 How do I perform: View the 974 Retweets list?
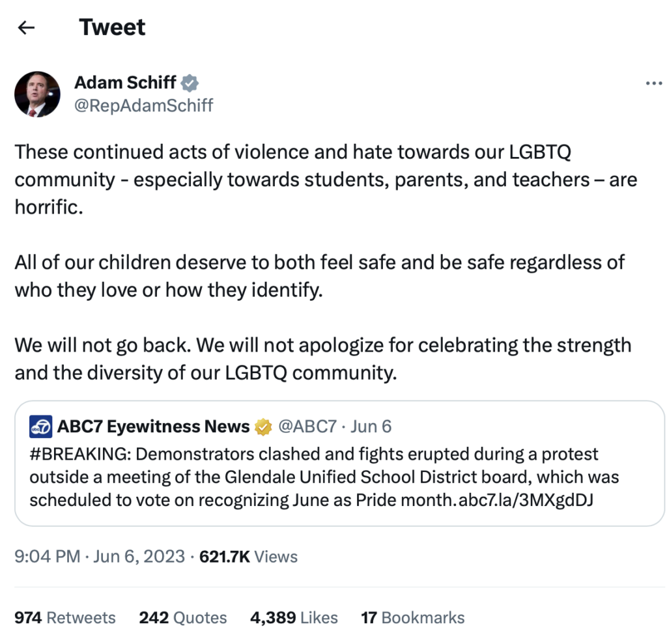coord(64,617)
